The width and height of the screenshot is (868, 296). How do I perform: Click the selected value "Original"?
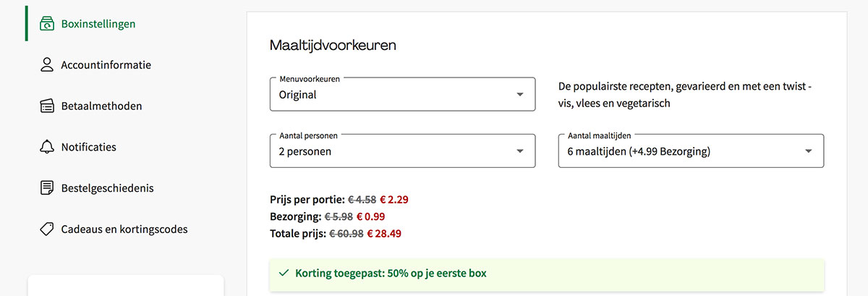pyautogui.click(x=298, y=95)
